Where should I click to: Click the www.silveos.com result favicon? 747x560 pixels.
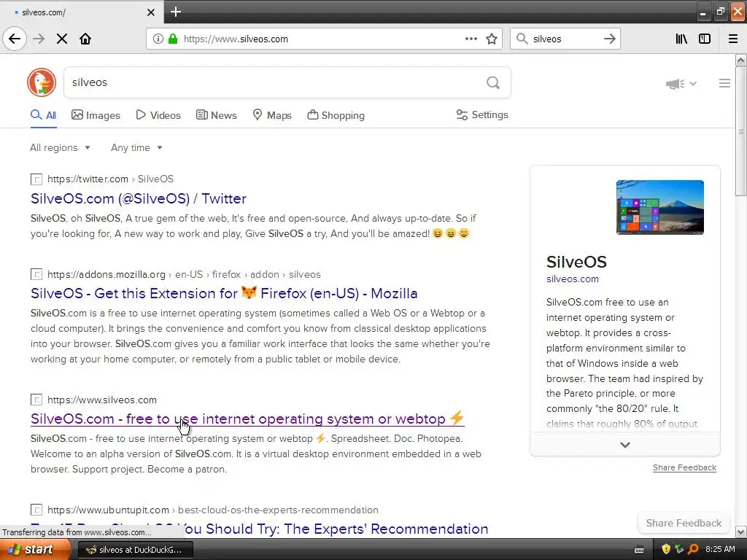click(x=36, y=400)
